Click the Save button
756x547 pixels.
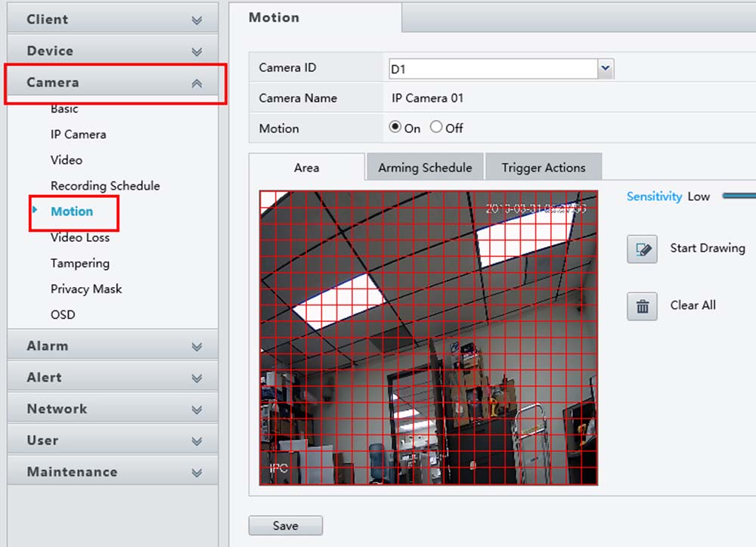(285, 525)
